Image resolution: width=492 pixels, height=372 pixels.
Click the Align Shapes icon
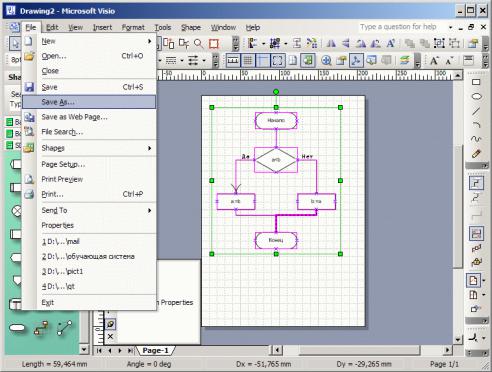253,43
